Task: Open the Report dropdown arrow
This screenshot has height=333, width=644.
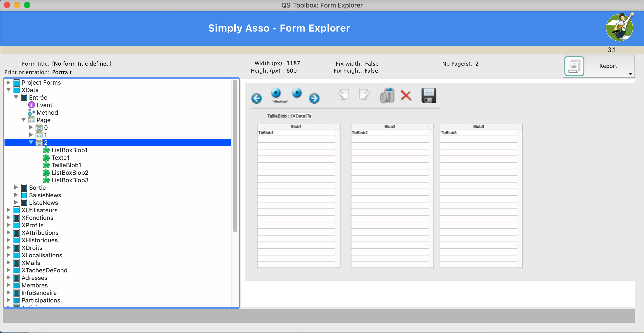Action: click(630, 74)
